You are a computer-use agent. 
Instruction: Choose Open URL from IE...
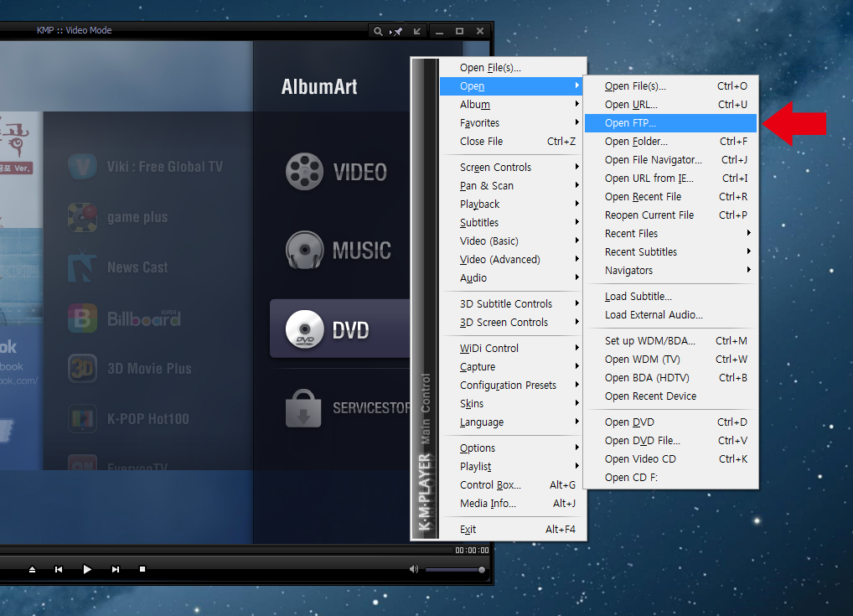click(671, 179)
